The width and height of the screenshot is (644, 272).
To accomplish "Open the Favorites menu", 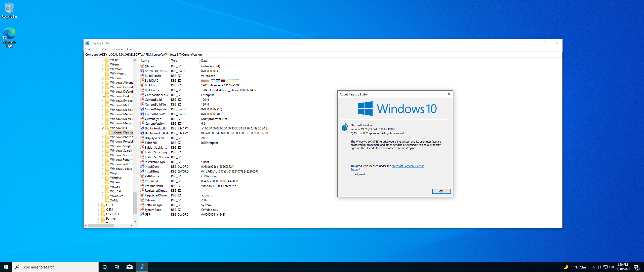I will coord(117,49).
